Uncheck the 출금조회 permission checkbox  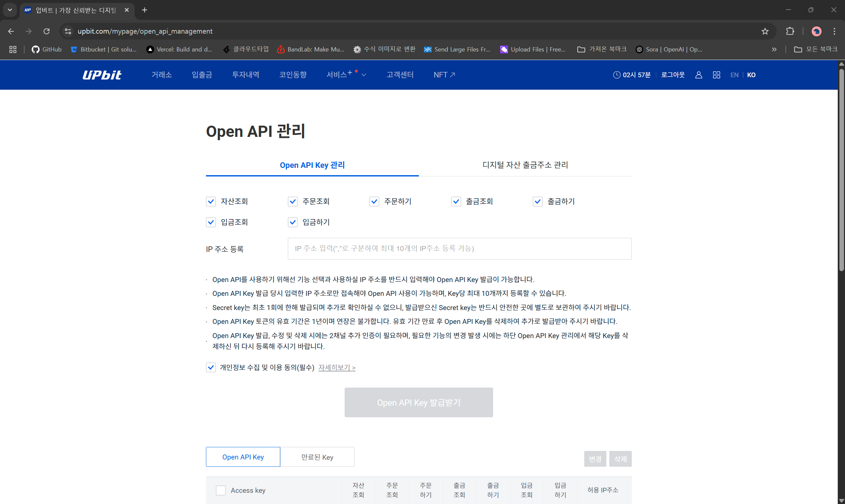pyautogui.click(x=456, y=202)
